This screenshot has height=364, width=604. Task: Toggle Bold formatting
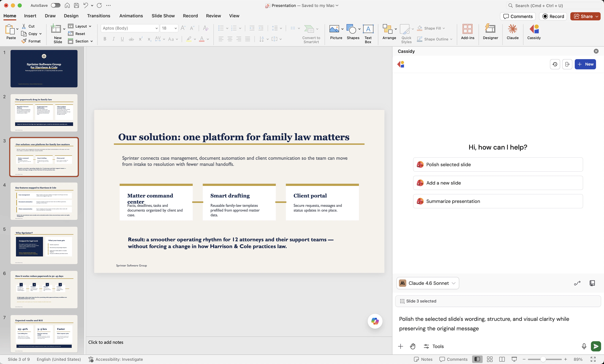[x=105, y=39]
